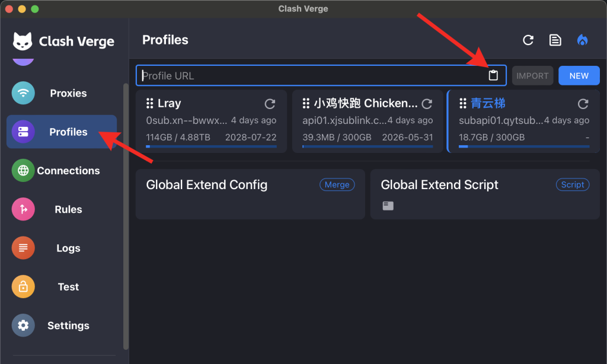Click the blue flame icon in Profiles header
Image resolution: width=607 pixels, height=364 pixels.
(x=582, y=40)
